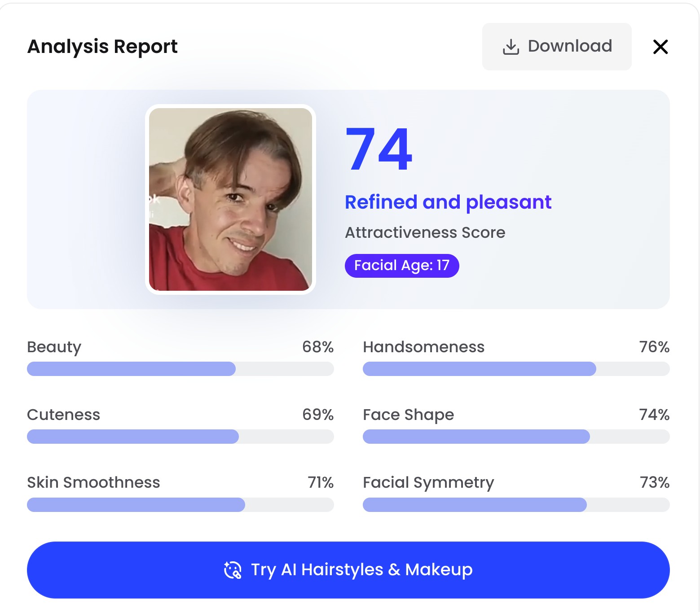Click the "Skin Smoothness" label

[x=93, y=482]
